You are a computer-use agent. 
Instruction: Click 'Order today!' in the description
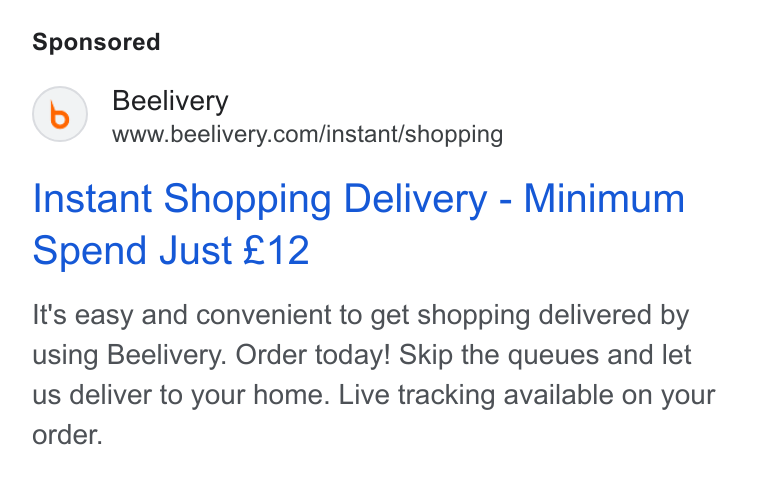point(313,355)
